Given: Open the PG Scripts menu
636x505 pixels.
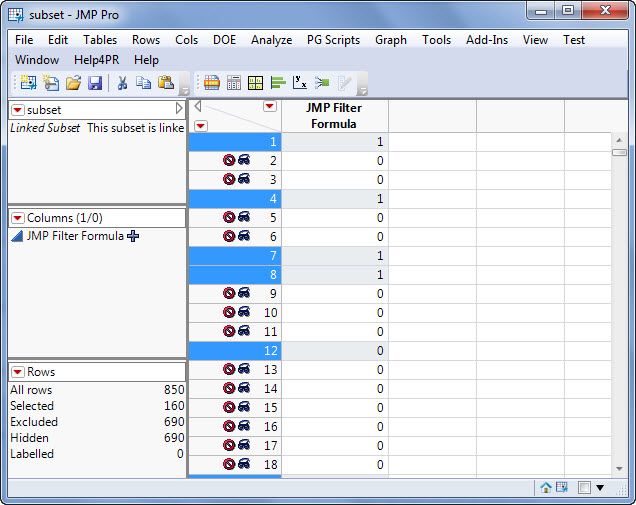Looking at the screenshot, I should coord(333,40).
